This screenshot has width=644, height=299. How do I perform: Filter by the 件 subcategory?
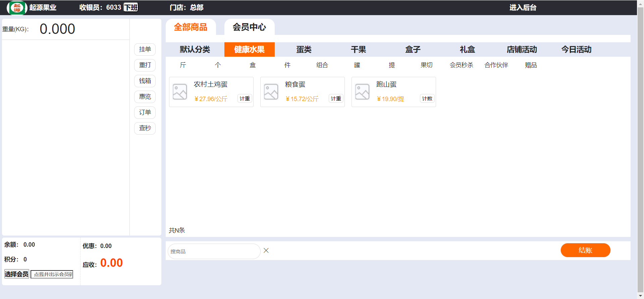[x=287, y=65]
